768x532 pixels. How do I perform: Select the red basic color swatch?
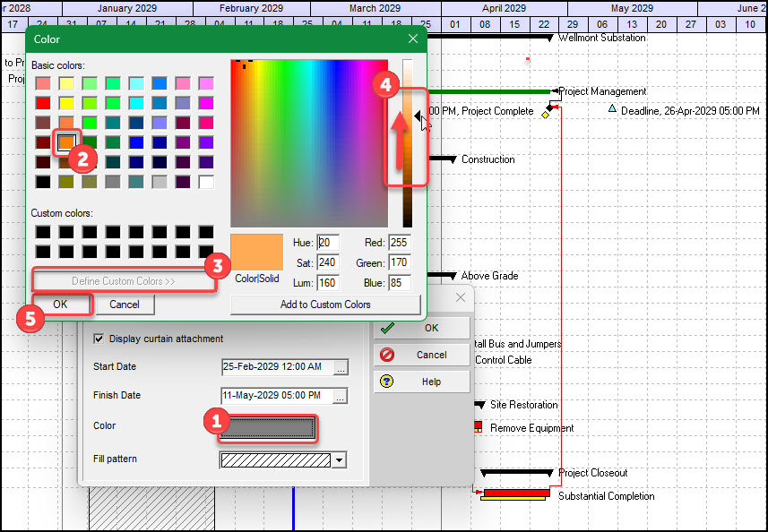click(43, 103)
